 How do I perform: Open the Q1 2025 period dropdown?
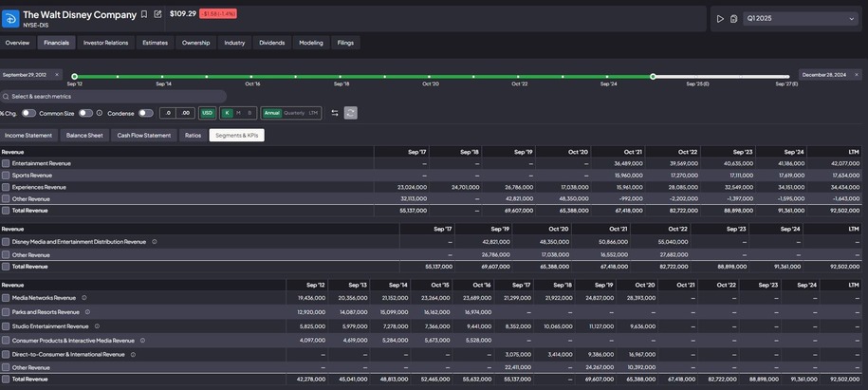(800, 19)
